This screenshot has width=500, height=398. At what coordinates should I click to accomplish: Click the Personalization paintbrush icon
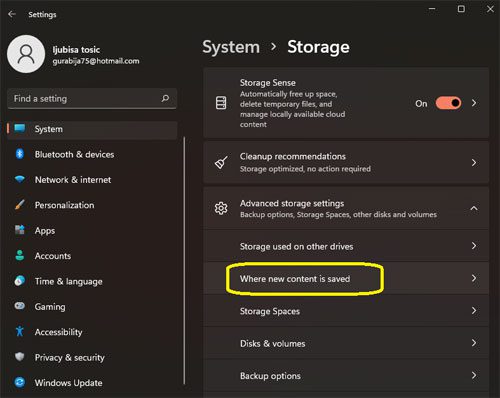click(20, 204)
